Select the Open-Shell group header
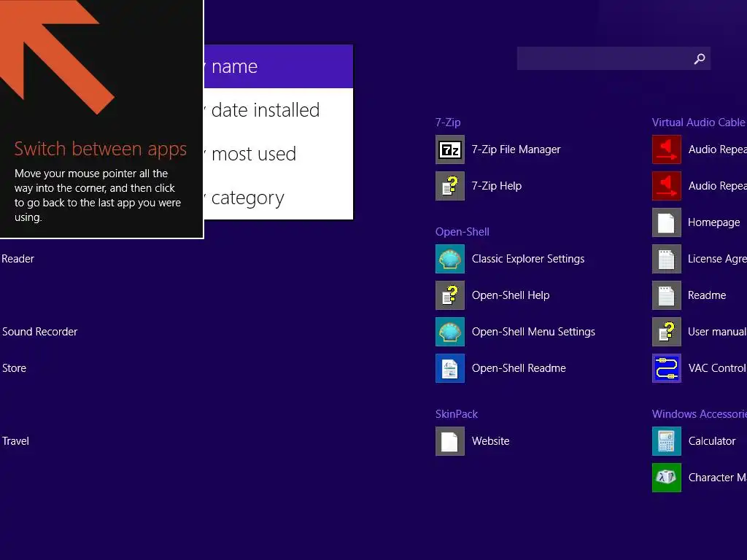 pos(462,232)
